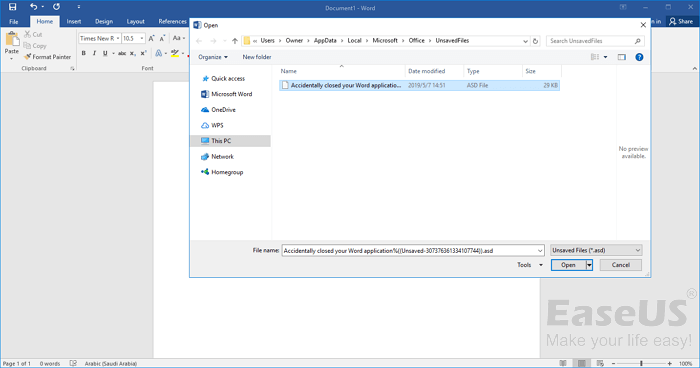The width and height of the screenshot is (700, 368).
Task: Open the File menu tab
Action: [14, 21]
